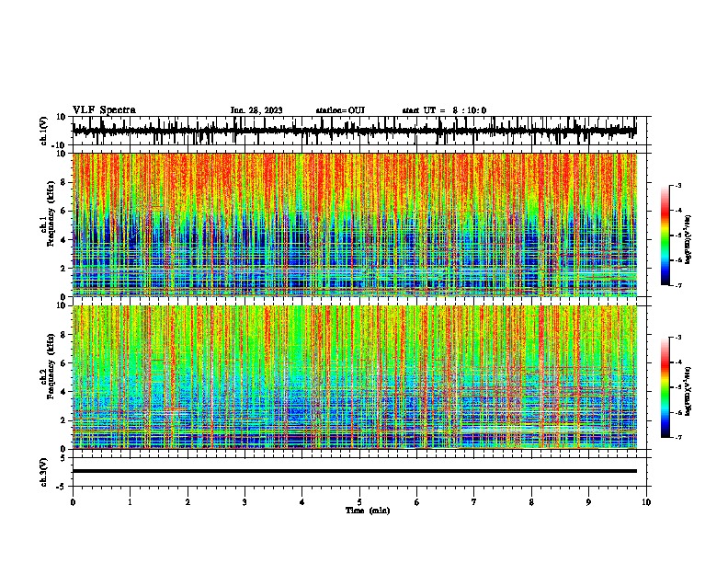Click inside the ch.1 spectrogram plot

click(355, 224)
